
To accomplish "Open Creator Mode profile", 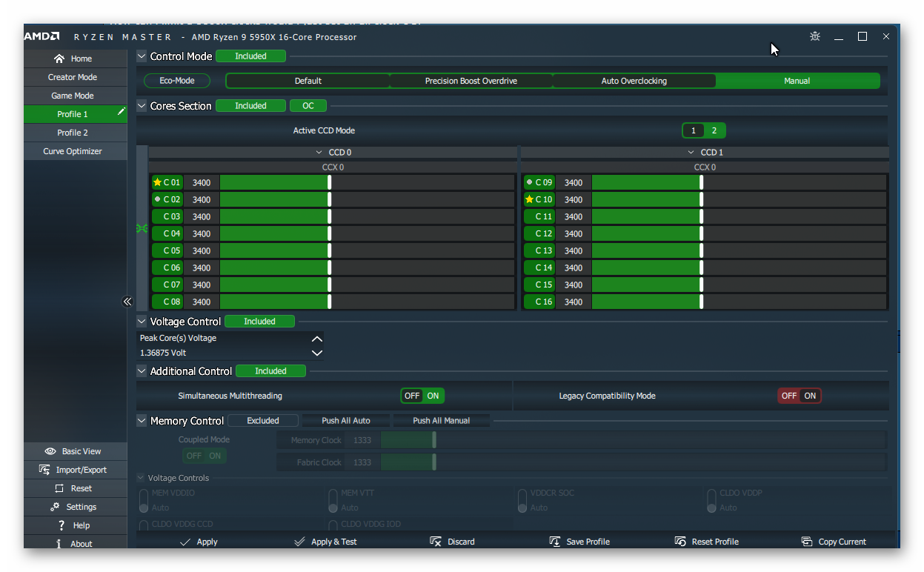I will pos(75,77).
